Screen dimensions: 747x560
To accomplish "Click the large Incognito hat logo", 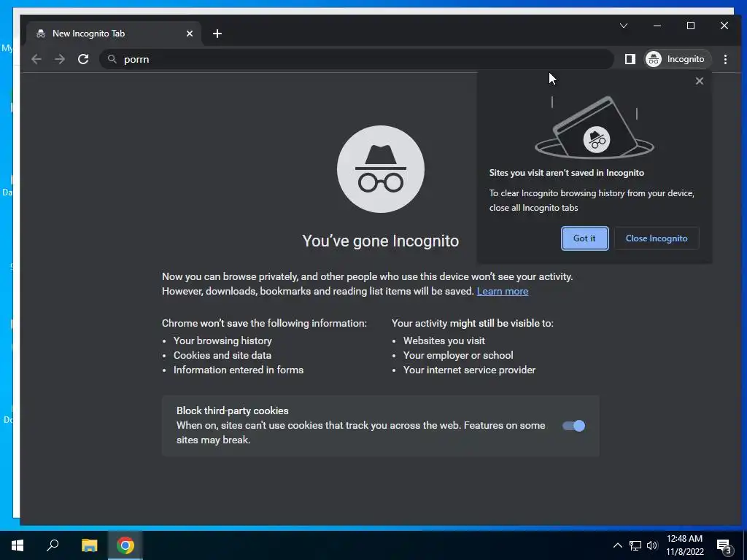I will point(381,169).
